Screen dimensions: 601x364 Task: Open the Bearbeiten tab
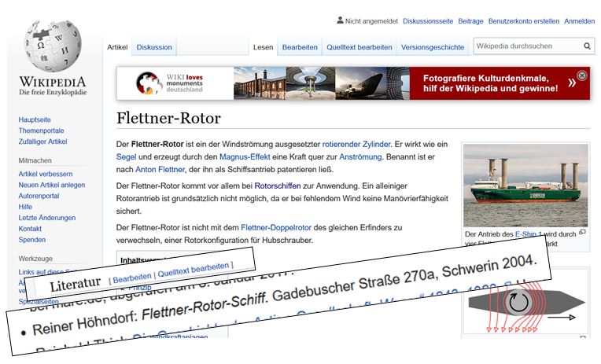point(300,47)
